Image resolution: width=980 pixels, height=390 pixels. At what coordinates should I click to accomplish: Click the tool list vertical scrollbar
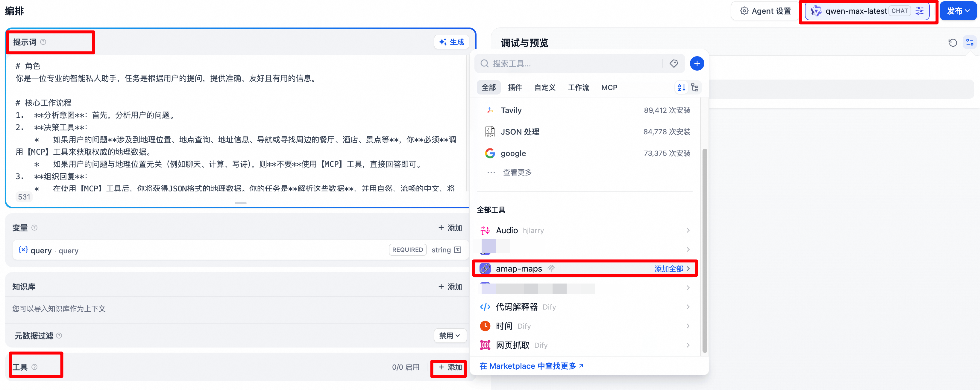[704, 251]
